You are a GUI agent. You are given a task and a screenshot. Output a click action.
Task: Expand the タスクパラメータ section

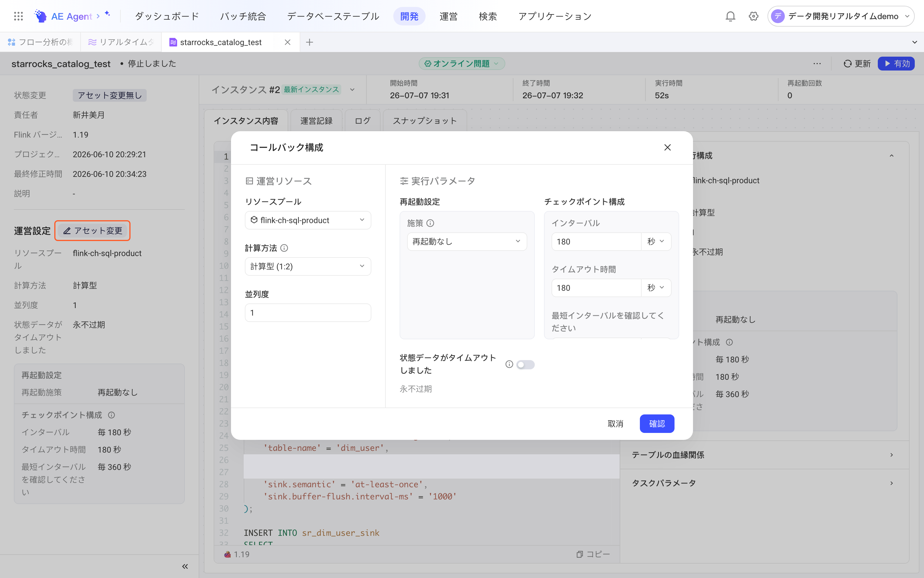point(764,483)
